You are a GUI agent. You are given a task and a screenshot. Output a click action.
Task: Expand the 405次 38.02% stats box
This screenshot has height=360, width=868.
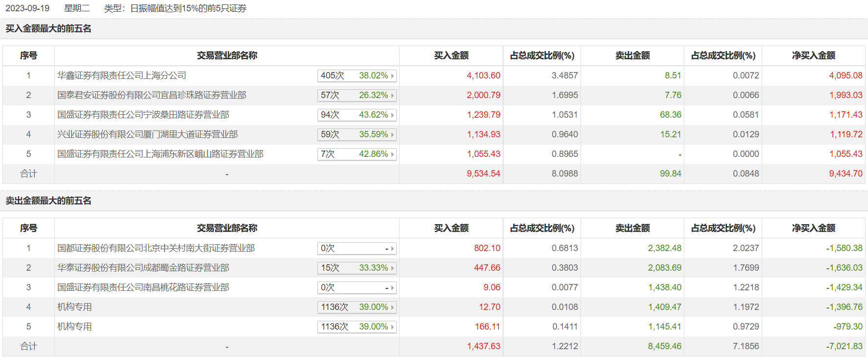point(357,76)
